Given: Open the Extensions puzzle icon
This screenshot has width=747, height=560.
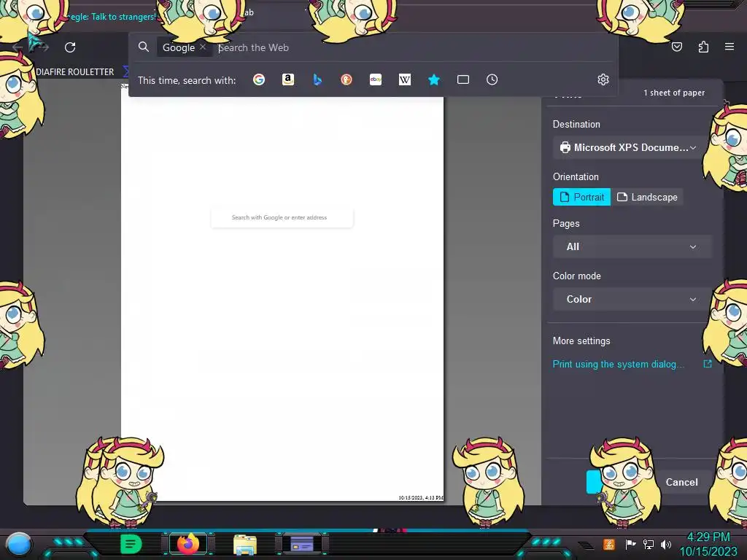Looking at the screenshot, I should pyautogui.click(x=703, y=47).
